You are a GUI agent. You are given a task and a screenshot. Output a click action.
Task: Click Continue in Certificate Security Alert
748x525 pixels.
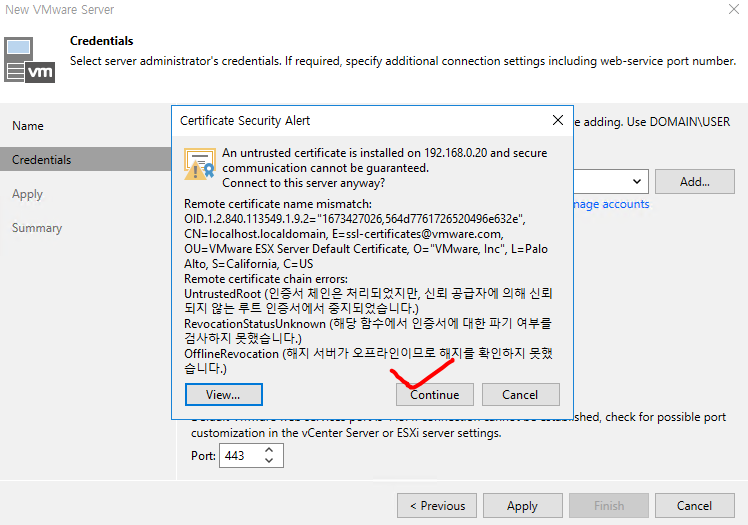[435, 394]
